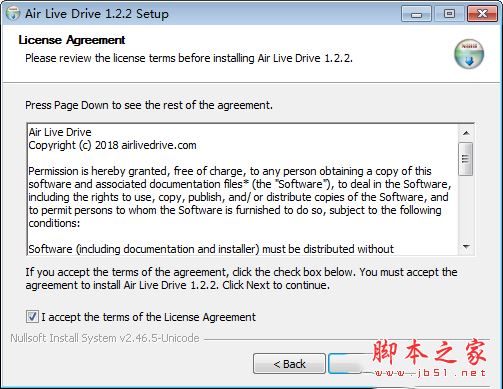The width and height of the screenshot is (503, 389).
Task: Click the empty scrollbar track below the thumb
Action: (x=466, y=207)
